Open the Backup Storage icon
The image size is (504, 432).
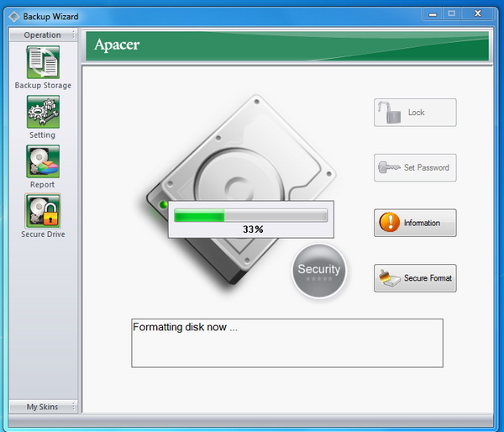pos(43,62)
